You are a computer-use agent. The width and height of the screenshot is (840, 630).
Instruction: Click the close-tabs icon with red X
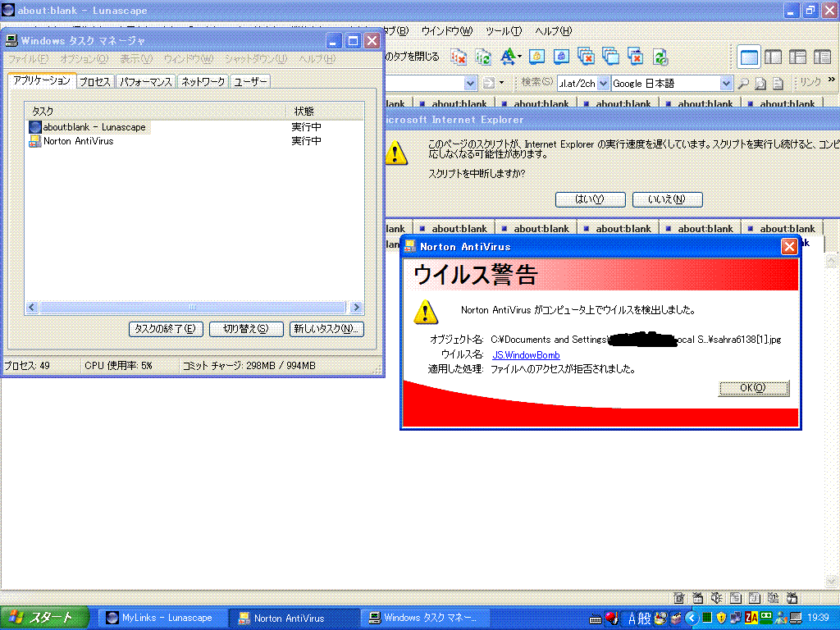tap(458, 57)
